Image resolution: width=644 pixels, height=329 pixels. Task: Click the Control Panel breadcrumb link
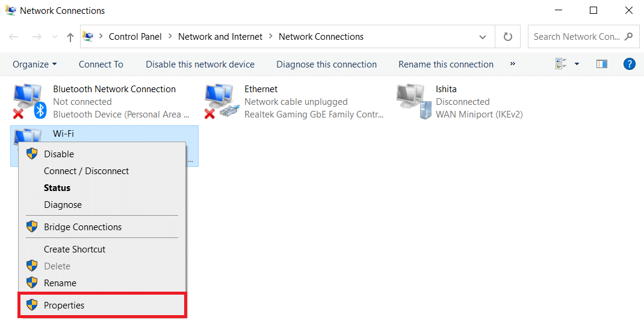pyautogui.click(x=135, y=37)
